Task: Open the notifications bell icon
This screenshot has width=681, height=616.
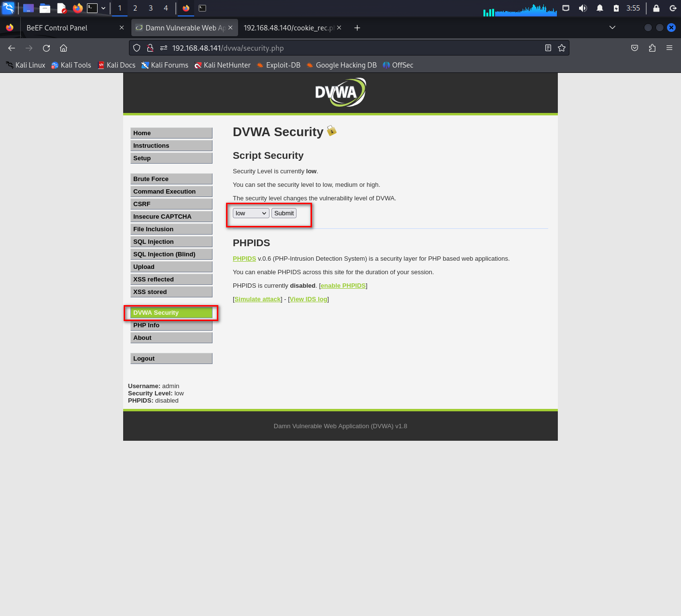Action: (x=600, y=8)
